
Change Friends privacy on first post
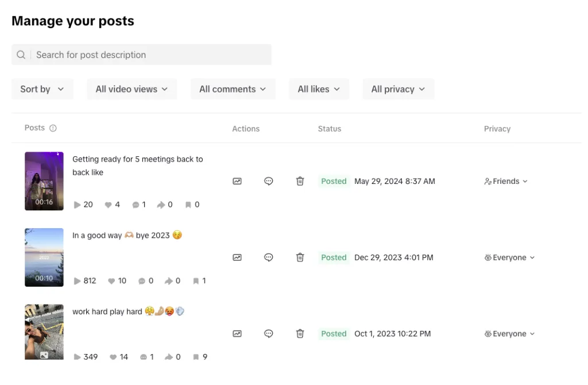pyautogui.click(x=506, y=181)
